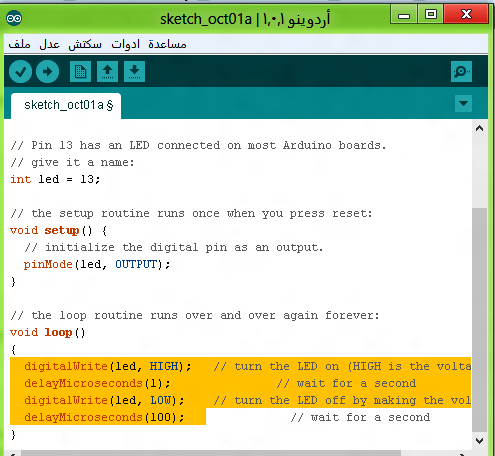Open the سكتش (Sketch) menu
The height and width of the screenshot is (456, 495).
85,44
